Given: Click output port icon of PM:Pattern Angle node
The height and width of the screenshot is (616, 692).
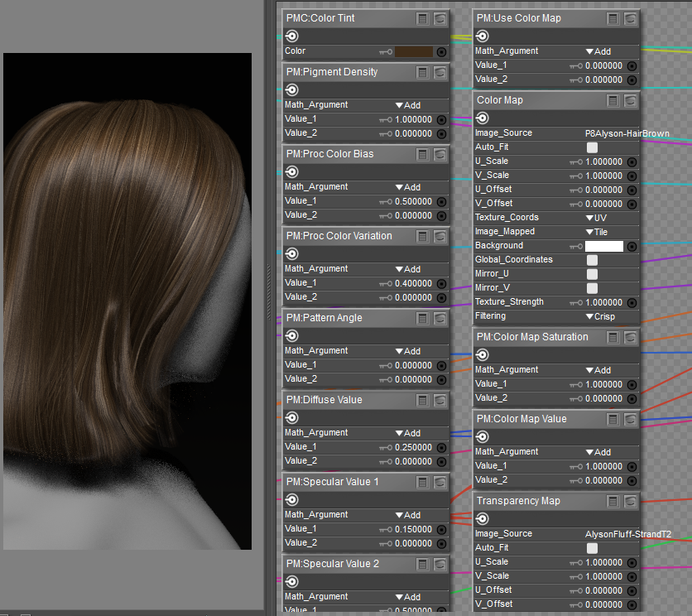Looking at the screenshot, I should 292,336.
